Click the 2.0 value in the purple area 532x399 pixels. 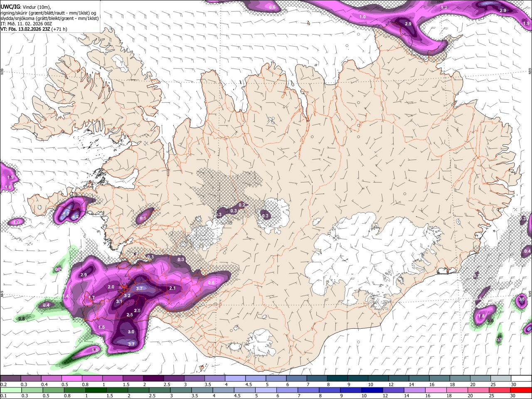tap(111, 287)
